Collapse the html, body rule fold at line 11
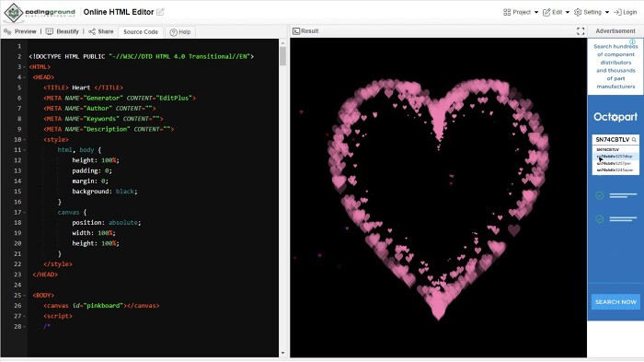Screen dimensions: 644x362 point(24,150)
